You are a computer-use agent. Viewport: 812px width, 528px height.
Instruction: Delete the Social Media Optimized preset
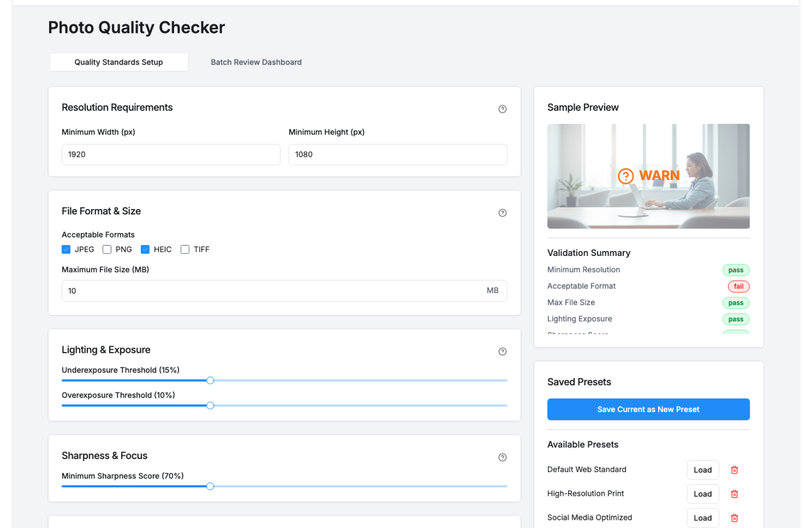(x=734, y=518)
